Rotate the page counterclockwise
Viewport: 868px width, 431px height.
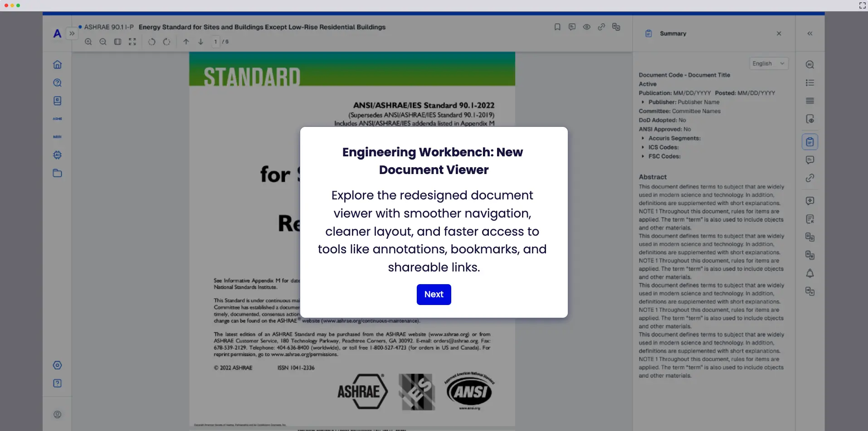coord(152,42)
